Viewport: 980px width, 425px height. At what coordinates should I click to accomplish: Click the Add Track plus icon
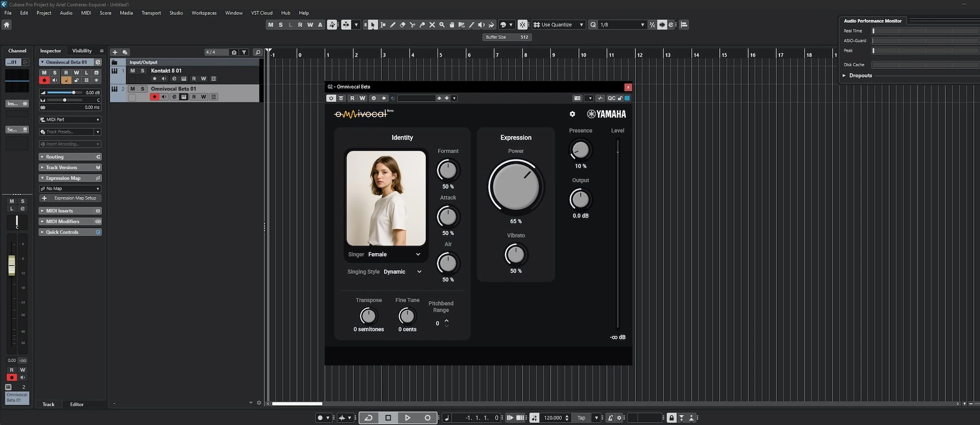[x=115, y=52]
